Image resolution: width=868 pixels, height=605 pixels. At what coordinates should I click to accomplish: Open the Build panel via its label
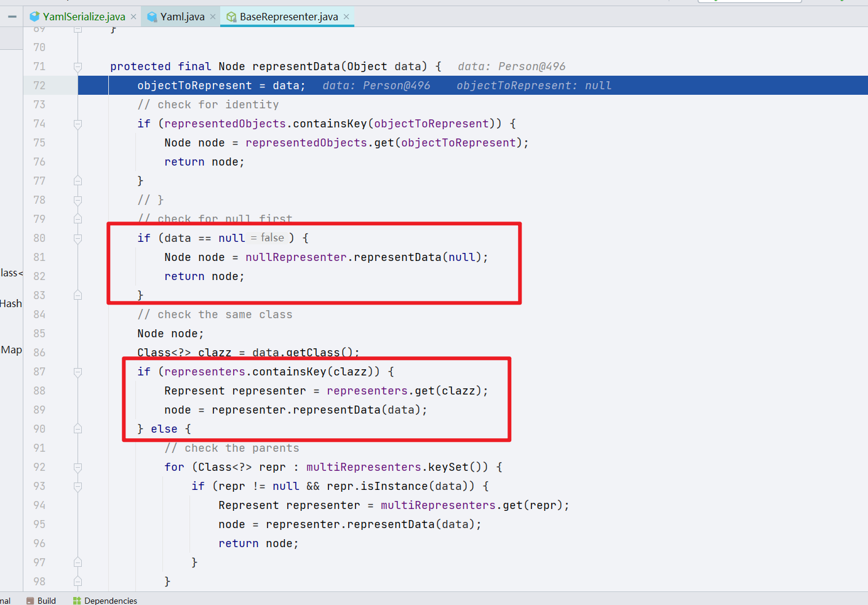pyautogui.click(x=47, y=600)
